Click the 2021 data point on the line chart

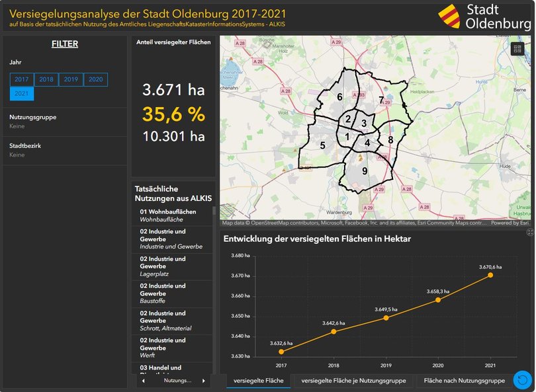click(x=490, y=275)
